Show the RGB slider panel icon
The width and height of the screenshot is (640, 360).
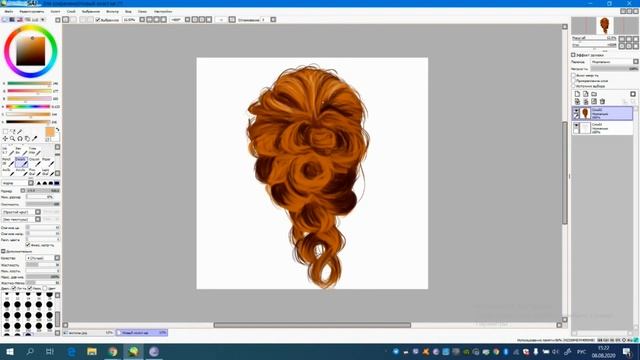tap(12, 20)
